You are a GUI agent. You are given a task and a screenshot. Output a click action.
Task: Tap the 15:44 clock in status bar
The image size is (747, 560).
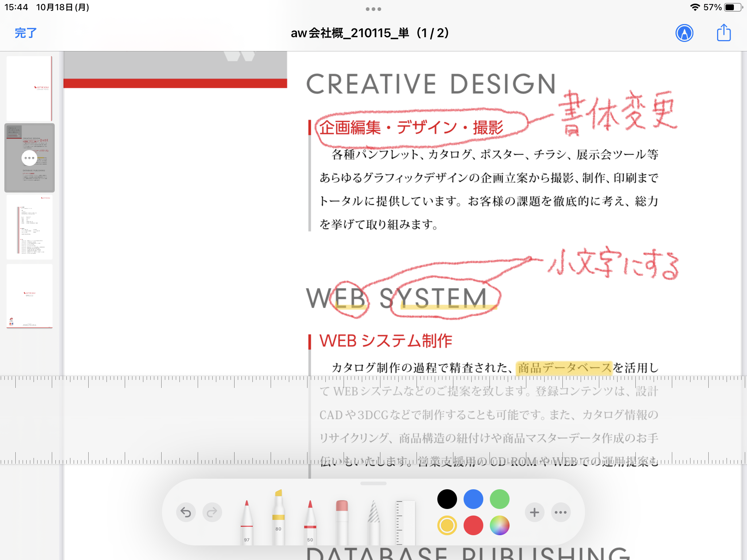tap(16, 7)
